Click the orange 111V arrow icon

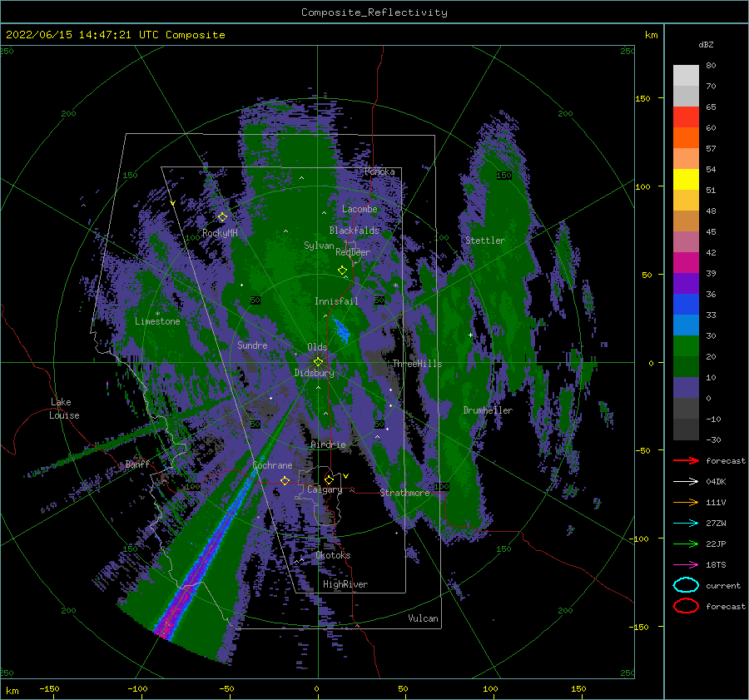[686, 502]
